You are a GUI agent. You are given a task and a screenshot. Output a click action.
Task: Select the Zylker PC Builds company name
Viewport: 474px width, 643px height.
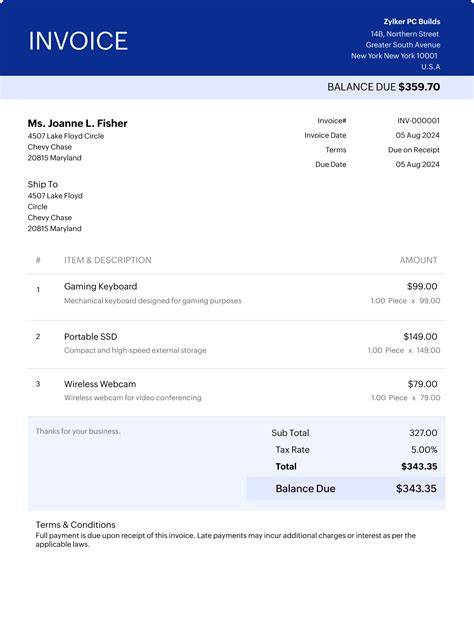pos(412,22)
